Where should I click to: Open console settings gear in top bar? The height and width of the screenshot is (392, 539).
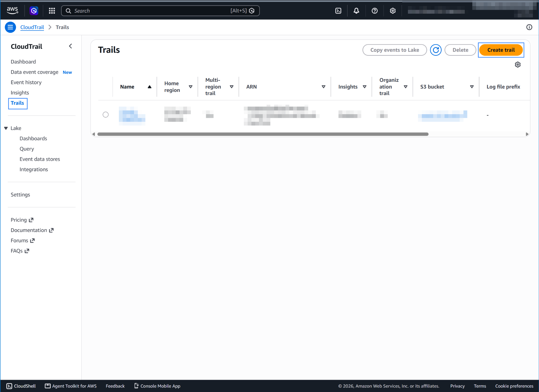(x=393, y=11)
